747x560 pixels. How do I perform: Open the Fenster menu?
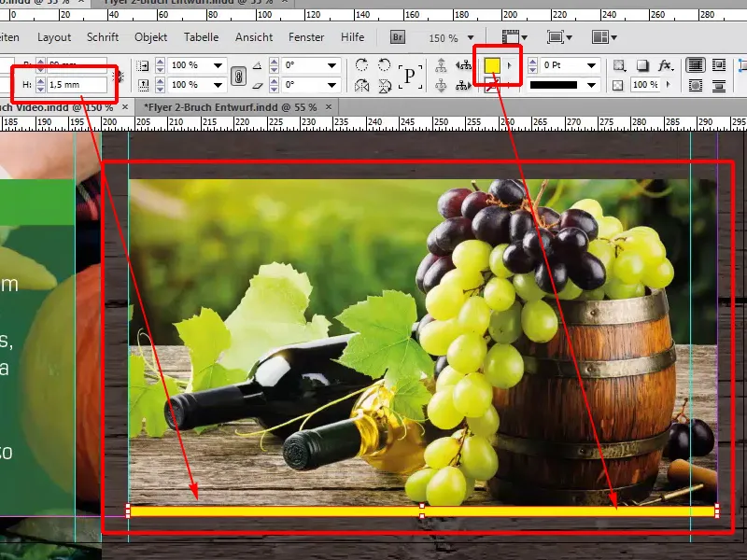coord(306,37)
